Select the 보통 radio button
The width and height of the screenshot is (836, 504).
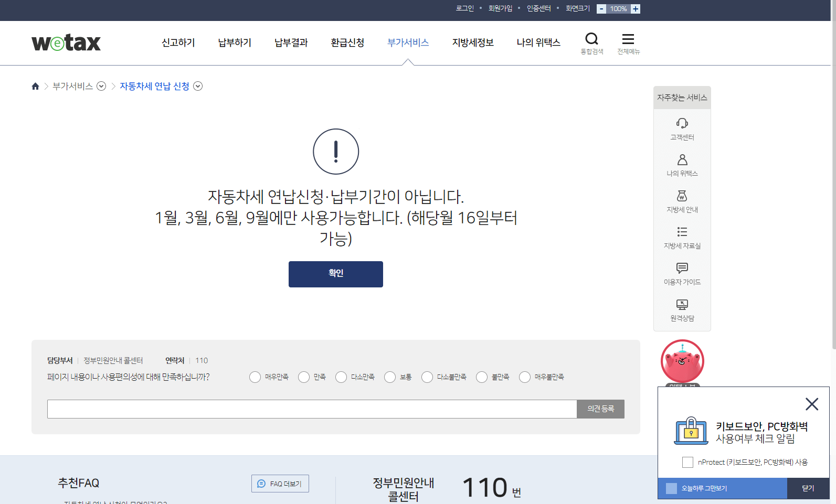click(x=390, y=377)
